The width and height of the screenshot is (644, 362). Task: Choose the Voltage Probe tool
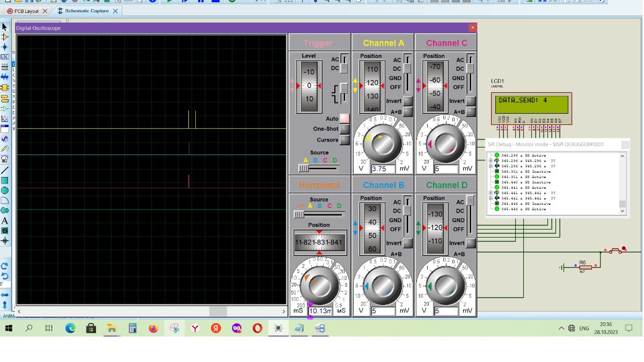(x=5, y=149)
